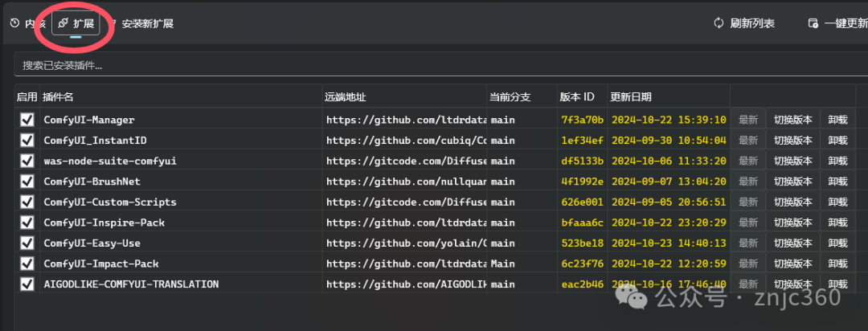Select the ComfyUI-Easy-Use plugin name
Viewport: 868px width, 331px height.
coord(92,243)
